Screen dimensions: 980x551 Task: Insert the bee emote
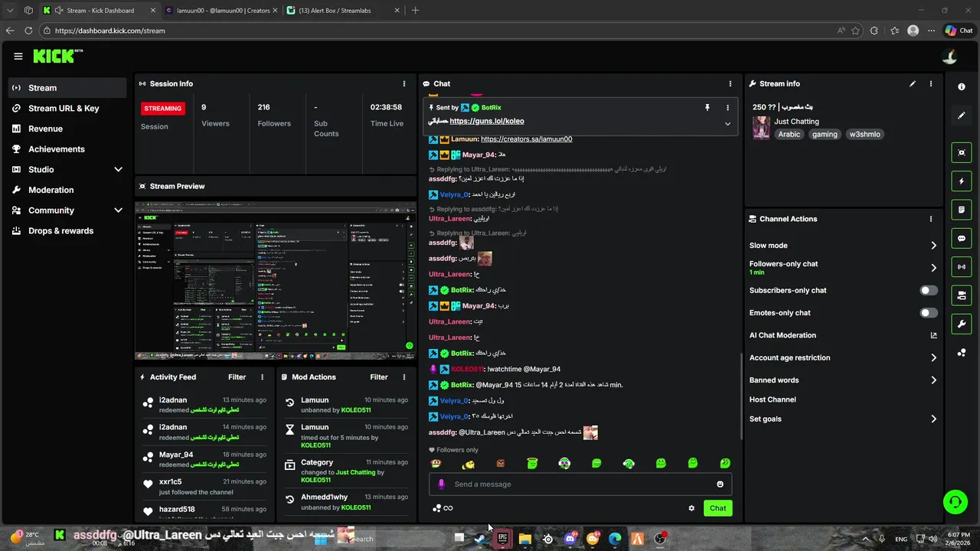[469, 464]
